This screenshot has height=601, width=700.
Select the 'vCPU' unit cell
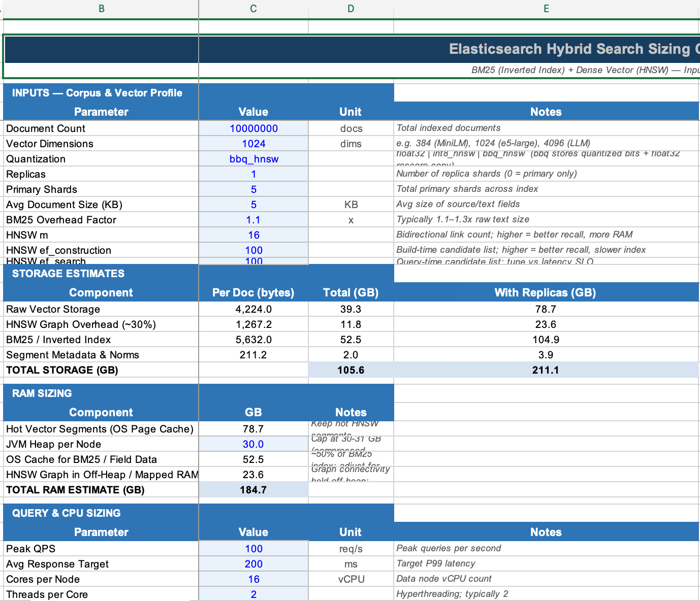coord(351,579)
